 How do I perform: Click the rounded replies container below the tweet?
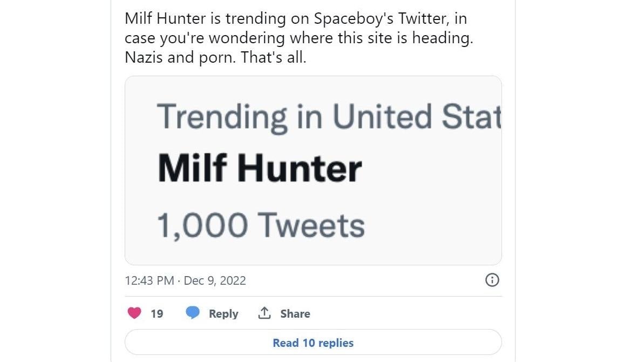(x=313, y=342)
